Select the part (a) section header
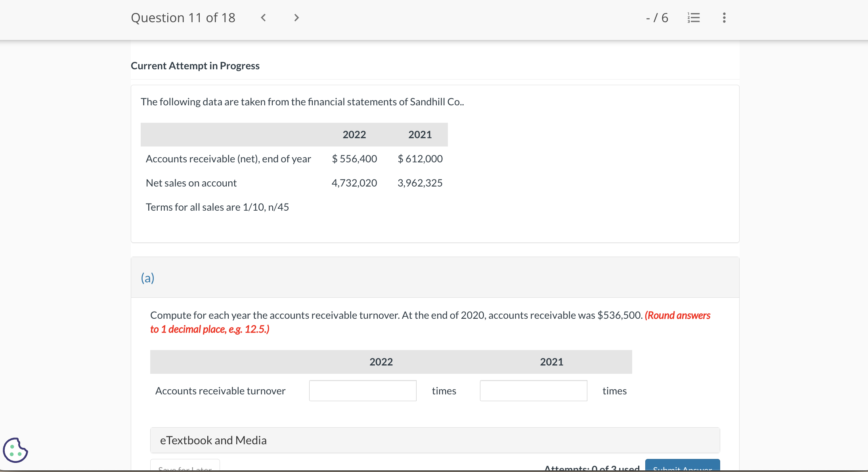This screenshot has width=868, height=472. click(x=148, y=278)
